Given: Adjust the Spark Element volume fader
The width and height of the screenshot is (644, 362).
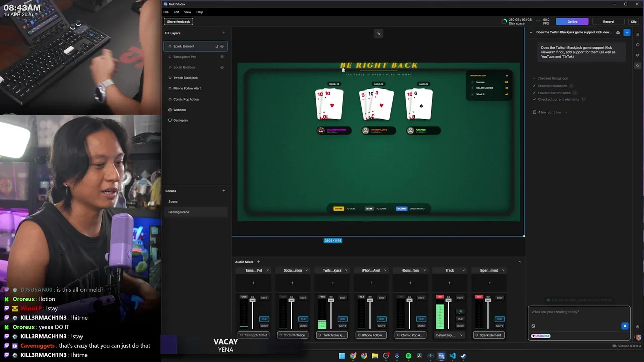Looking at the screenshot, I should [488, 300].
